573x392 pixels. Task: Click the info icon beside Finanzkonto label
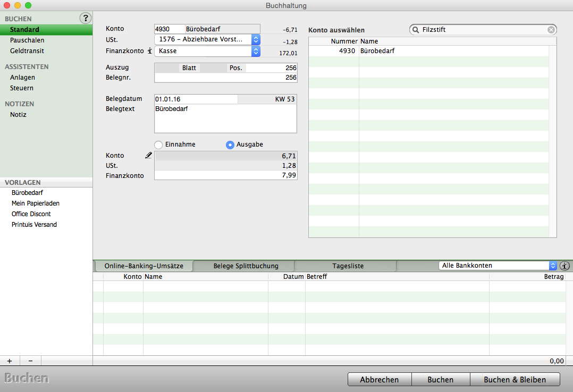click(x=150, y=51)
